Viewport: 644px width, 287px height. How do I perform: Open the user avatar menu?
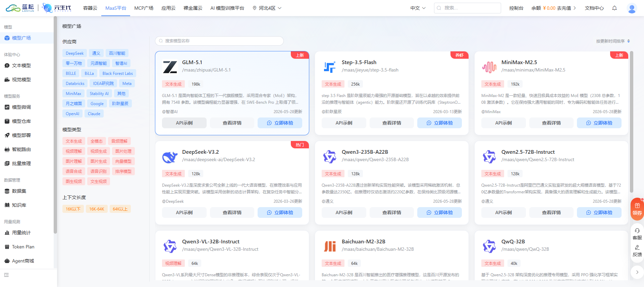click(632, 8)
